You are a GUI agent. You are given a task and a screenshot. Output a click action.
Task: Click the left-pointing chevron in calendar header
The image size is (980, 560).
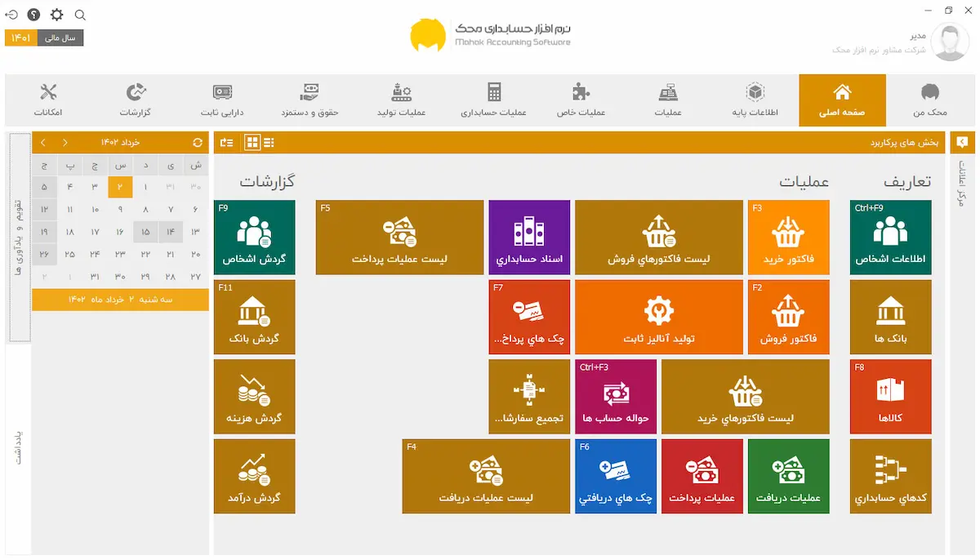pyautogui.click(x=43, y=143)
